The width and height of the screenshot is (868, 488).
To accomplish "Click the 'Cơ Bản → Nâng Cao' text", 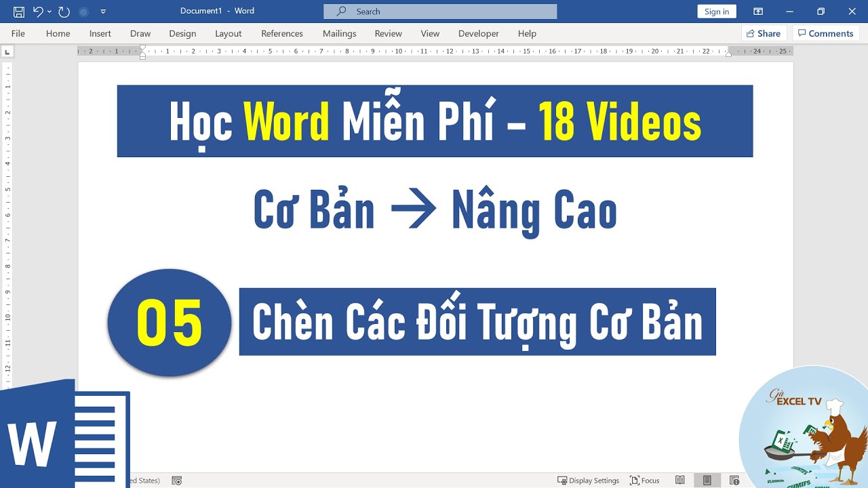I will pyautogui.click(x=435, y=211).
